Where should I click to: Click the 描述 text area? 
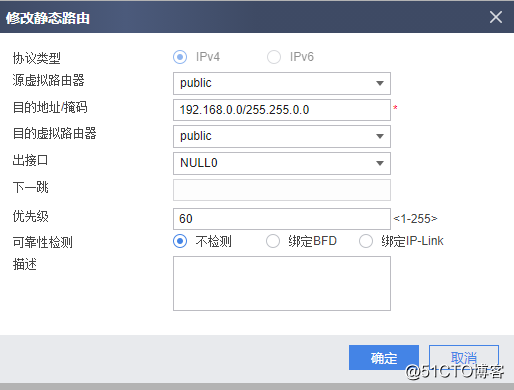pyautogui.click(x=282, y=283)
